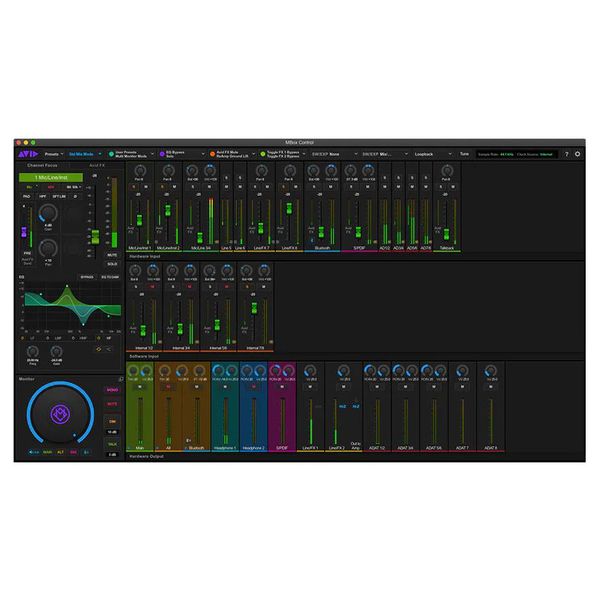Click the EQ Freq knob
The width and height of the screenshot is (600, 600).
coord(33,351)
